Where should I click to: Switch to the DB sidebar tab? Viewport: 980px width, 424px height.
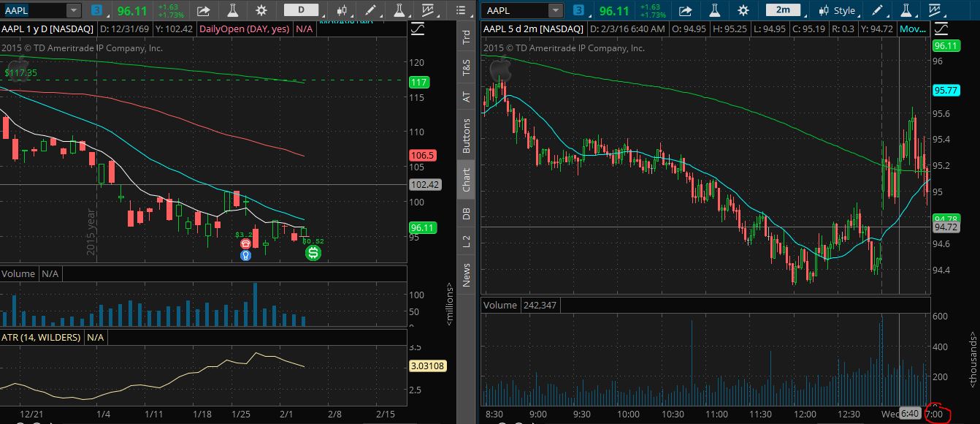467,213
